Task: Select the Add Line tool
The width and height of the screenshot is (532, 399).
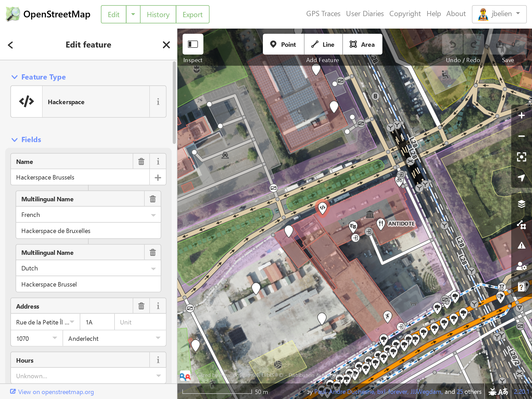Action: point(323,44)
